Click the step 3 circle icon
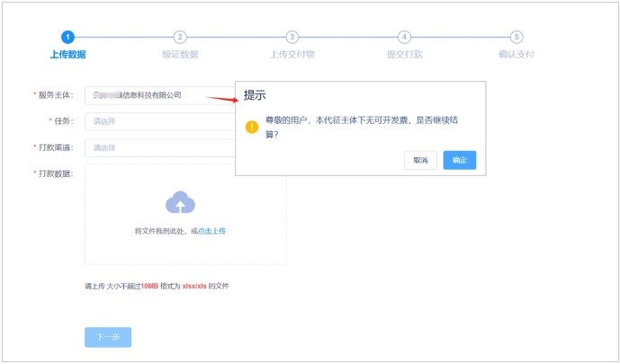620x364 pixels. [292, 37]
